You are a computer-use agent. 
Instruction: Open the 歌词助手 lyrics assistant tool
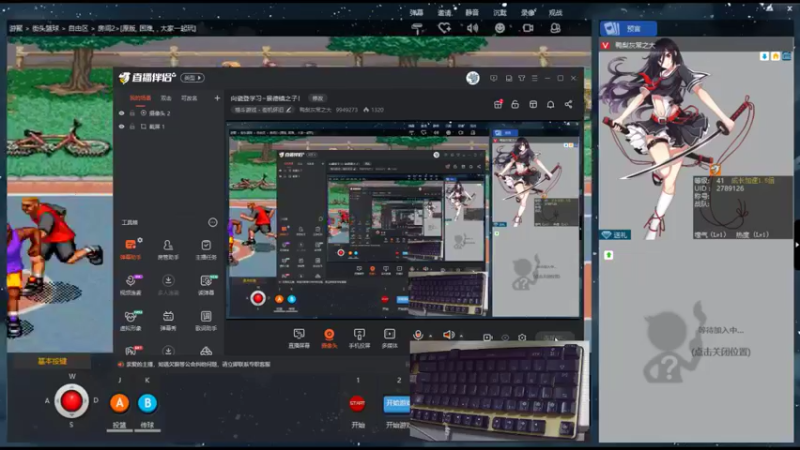click(206, 320)
